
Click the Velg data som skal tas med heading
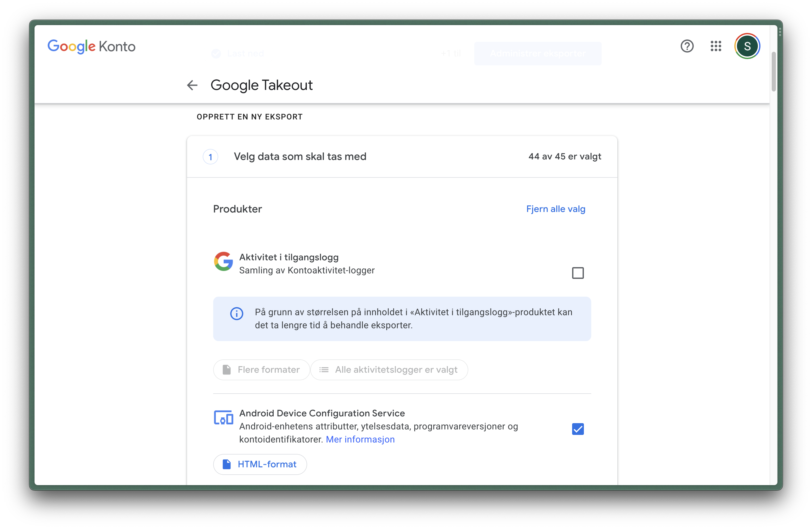(x=300, y=157)
